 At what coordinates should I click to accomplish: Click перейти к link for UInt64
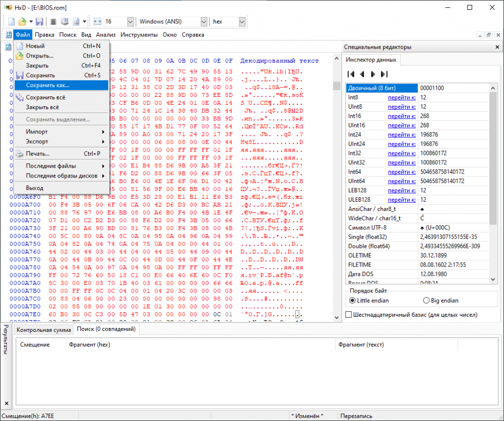click(x=402, y=181)
